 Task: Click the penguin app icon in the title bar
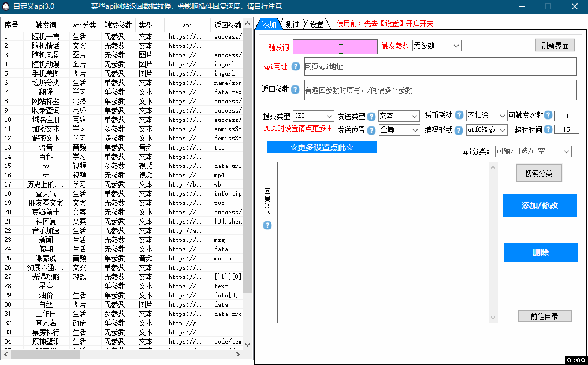6,6
